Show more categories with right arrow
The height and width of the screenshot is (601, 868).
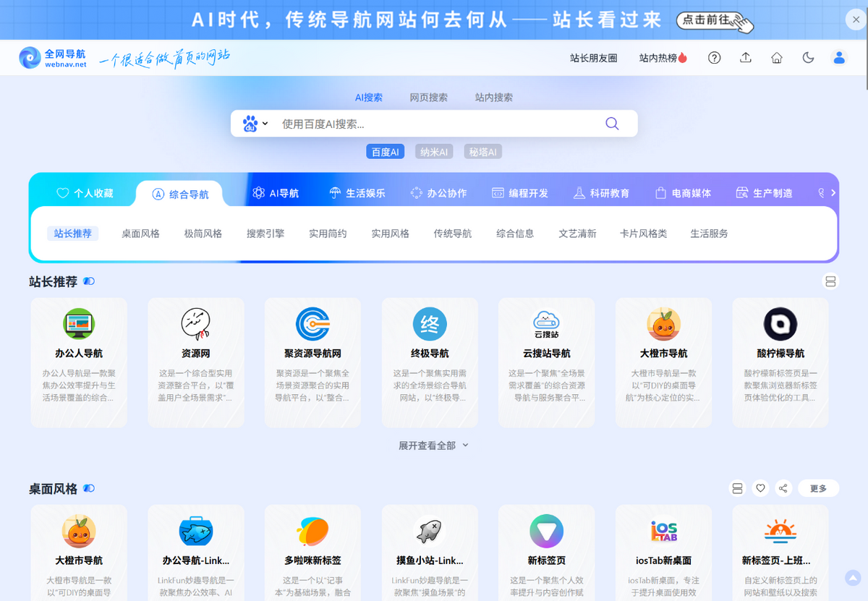coord(833,192)
